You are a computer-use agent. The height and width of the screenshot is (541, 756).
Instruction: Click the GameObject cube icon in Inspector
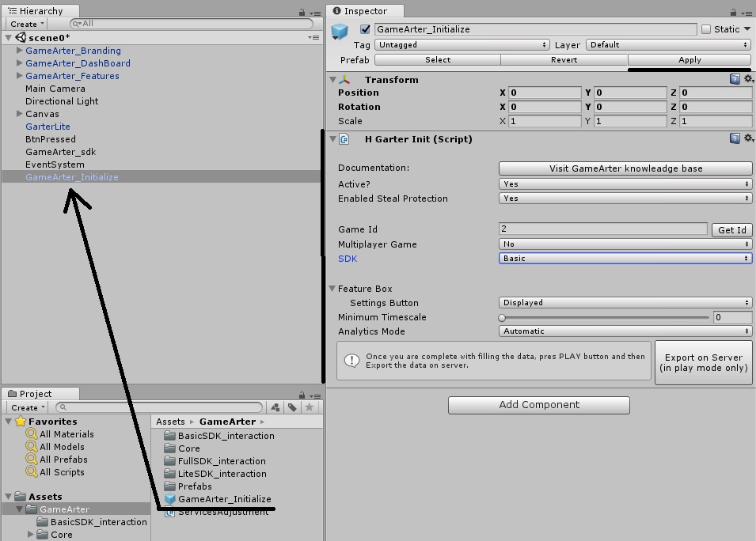coord(340,32)
